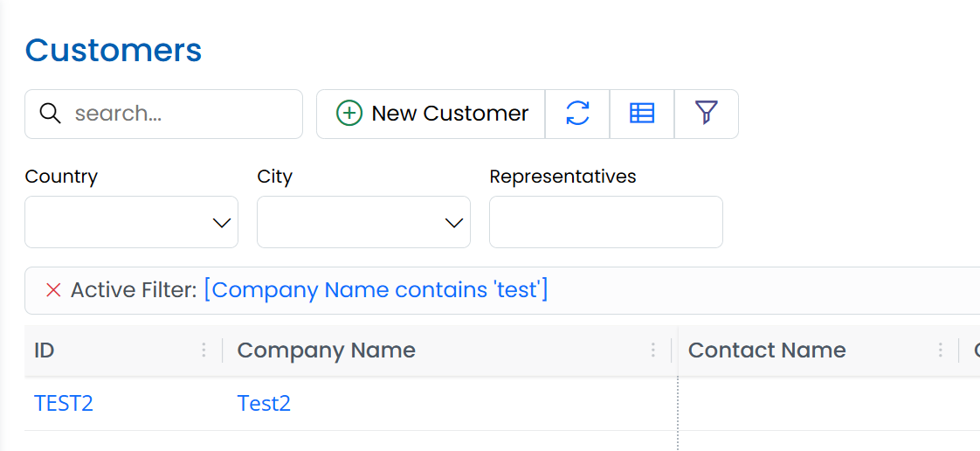Image resolution: width=980 pixels, height=451 pixels.
Task: Click the Customers page heading
Action: point(114,51)
